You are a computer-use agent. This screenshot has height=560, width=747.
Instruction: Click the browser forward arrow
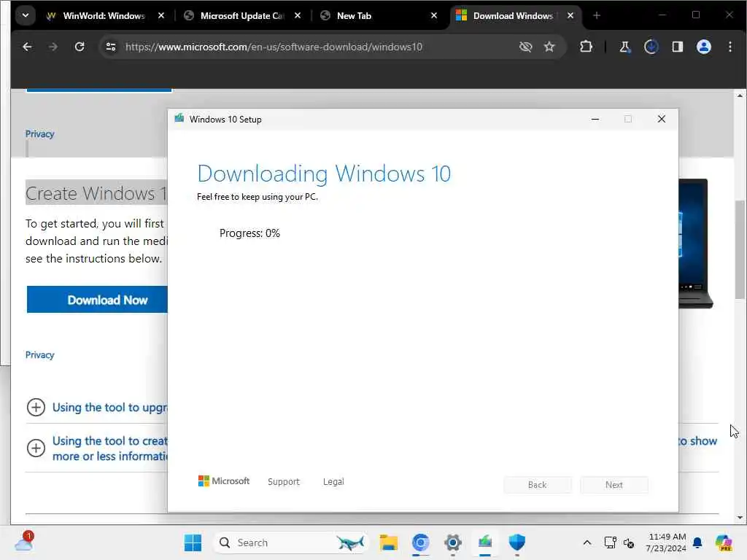[53, 47]
